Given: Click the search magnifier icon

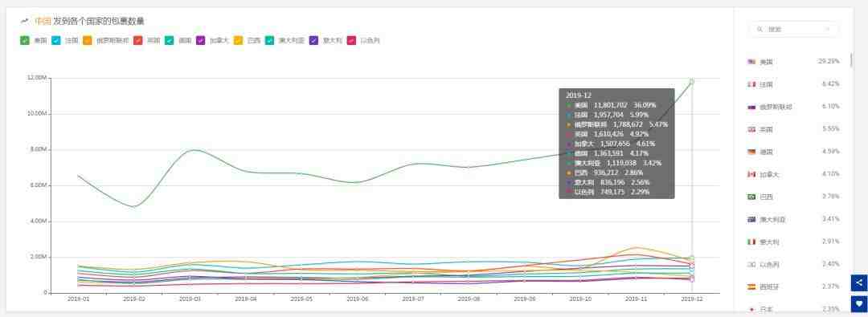Looking at the screenshot, I should click(x=759, y=29).
